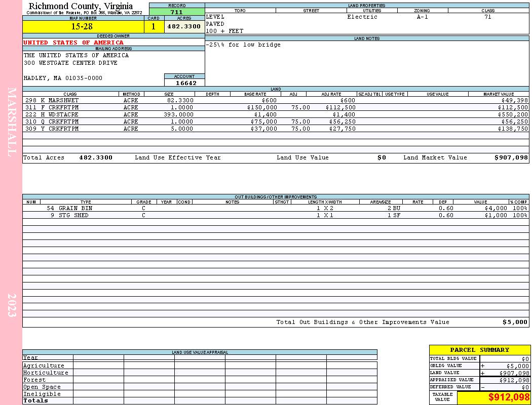
Task: Select outbuilding value $1,000
Action: coord(496,215)
